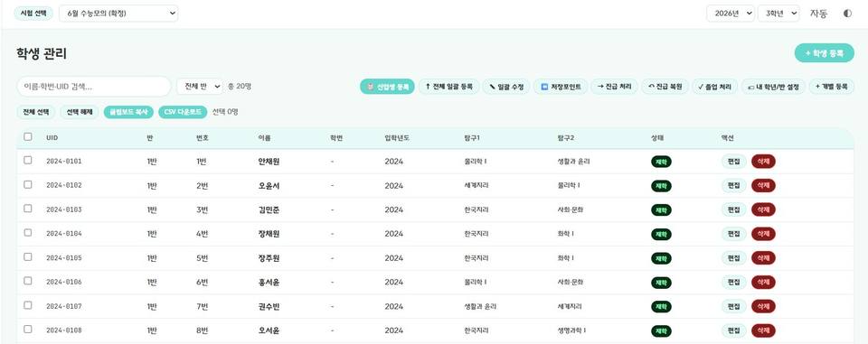Click 편집 for 오윤서
The height and width of the screenshot is (344, 868).
tap(734, 186)
